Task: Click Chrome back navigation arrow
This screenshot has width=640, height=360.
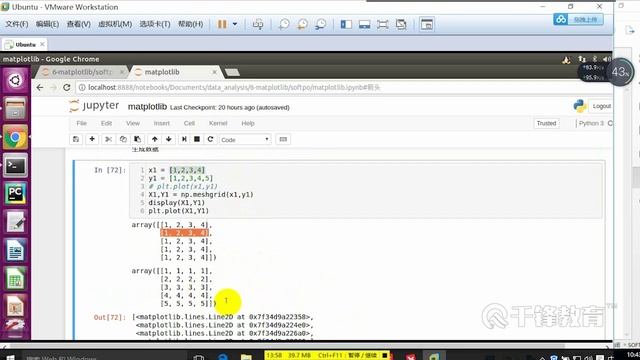Action: (x=40, y=87)
